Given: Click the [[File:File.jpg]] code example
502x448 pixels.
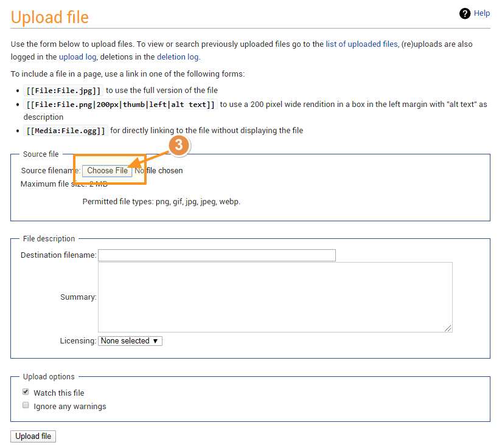Looking at the screenshot, I should click(x=63, y=91).
